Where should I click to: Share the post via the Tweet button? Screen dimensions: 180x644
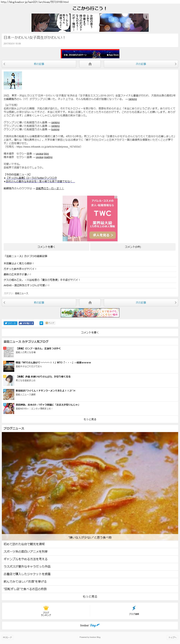click(10, 323)
